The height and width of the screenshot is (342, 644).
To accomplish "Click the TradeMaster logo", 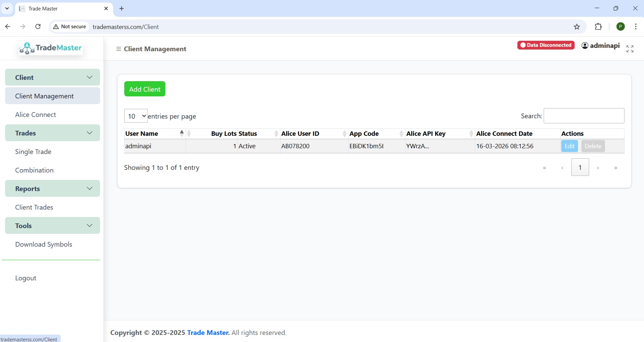I will (51, 48).
